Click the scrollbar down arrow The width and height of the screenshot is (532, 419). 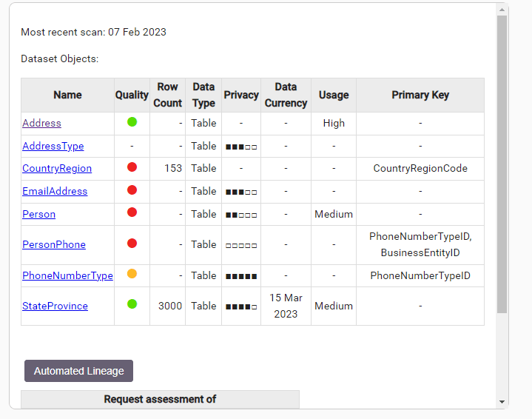[502, 402]
